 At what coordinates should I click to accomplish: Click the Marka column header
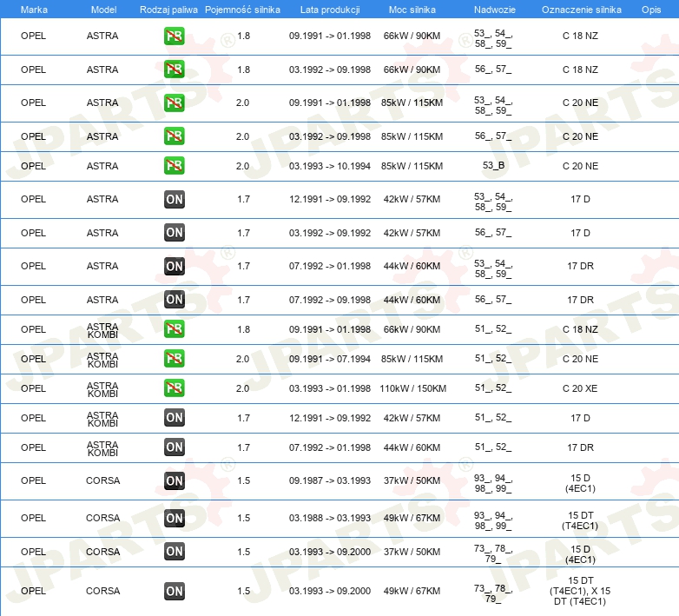(34, 10)
